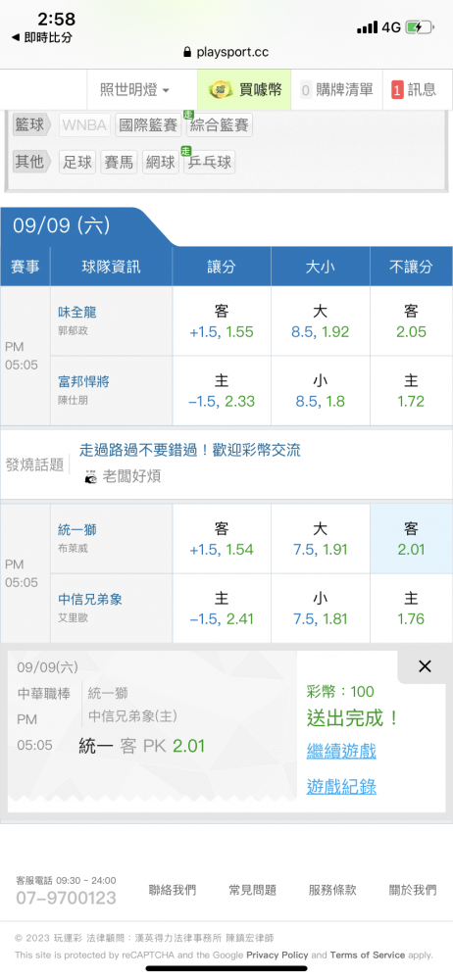The height and width of the screenshot is (980, 453).
Task: Tap the playsport.cc address bar
Action: pos(226,53)
